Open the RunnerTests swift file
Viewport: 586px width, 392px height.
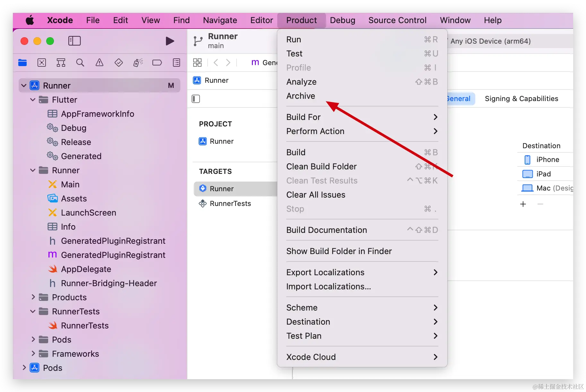point(85,326)
